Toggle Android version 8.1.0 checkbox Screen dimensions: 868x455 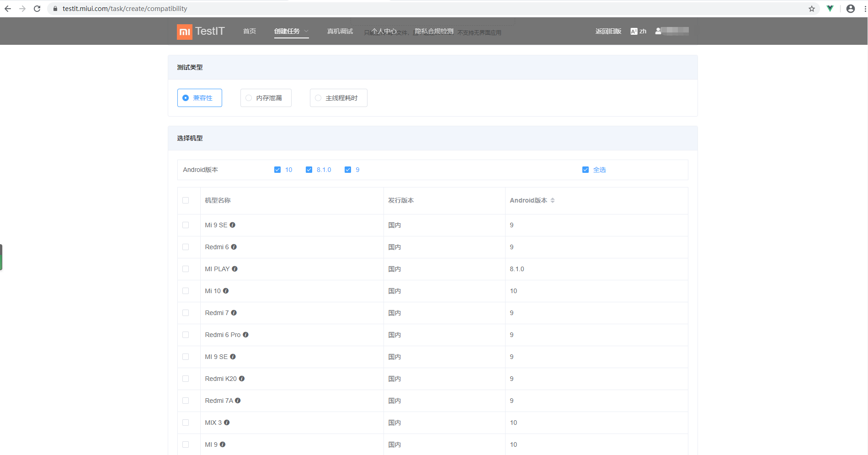[x=309, y=170]
